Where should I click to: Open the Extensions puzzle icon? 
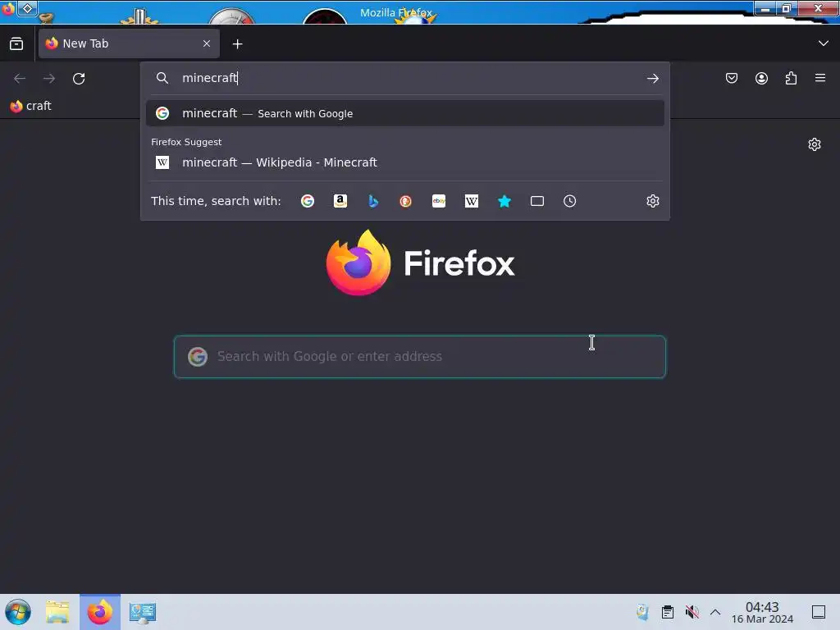791,78
